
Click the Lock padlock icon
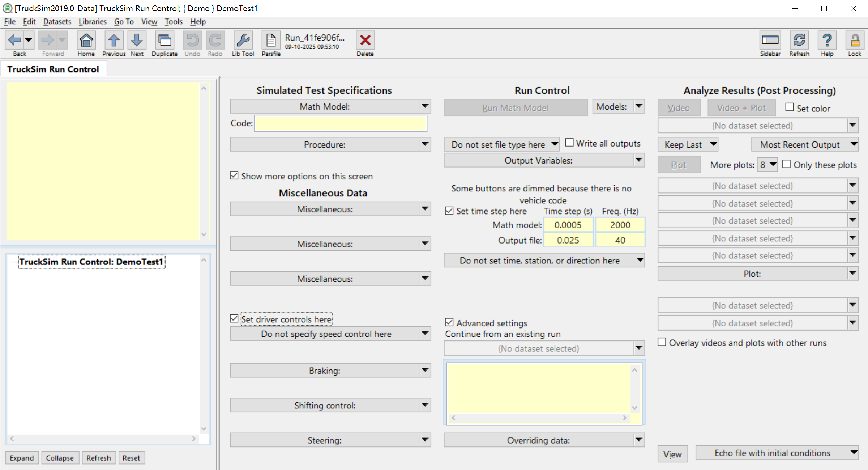(855, 40)
